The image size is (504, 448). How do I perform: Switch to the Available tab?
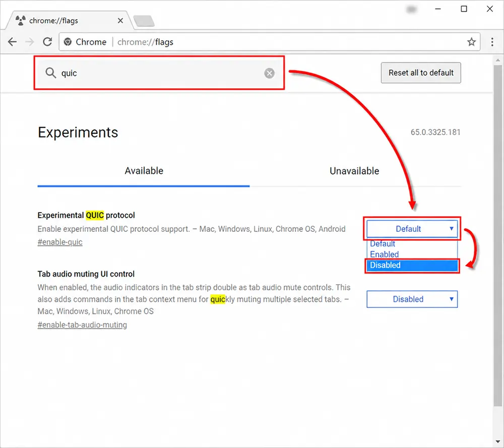[x=144, y=171]
